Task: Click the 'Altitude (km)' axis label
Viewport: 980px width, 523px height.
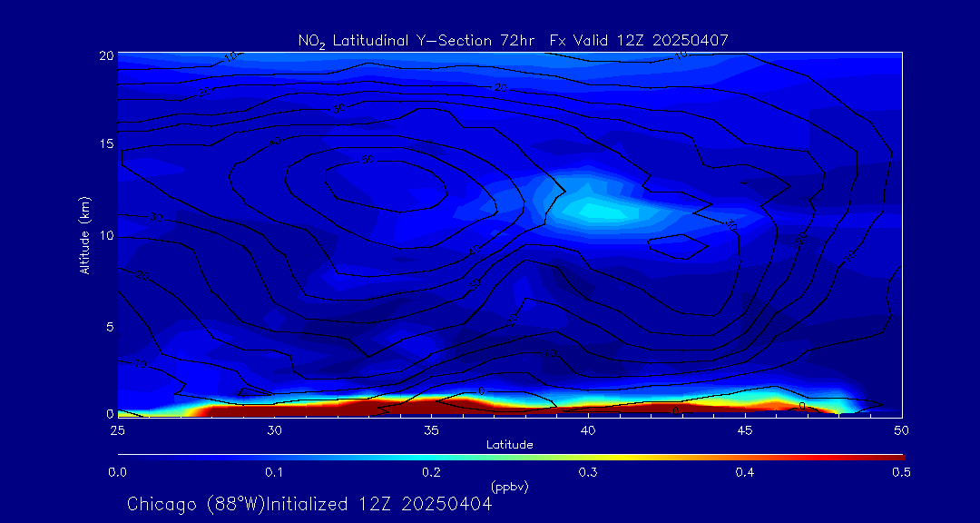Action: [x=83, y=234]
